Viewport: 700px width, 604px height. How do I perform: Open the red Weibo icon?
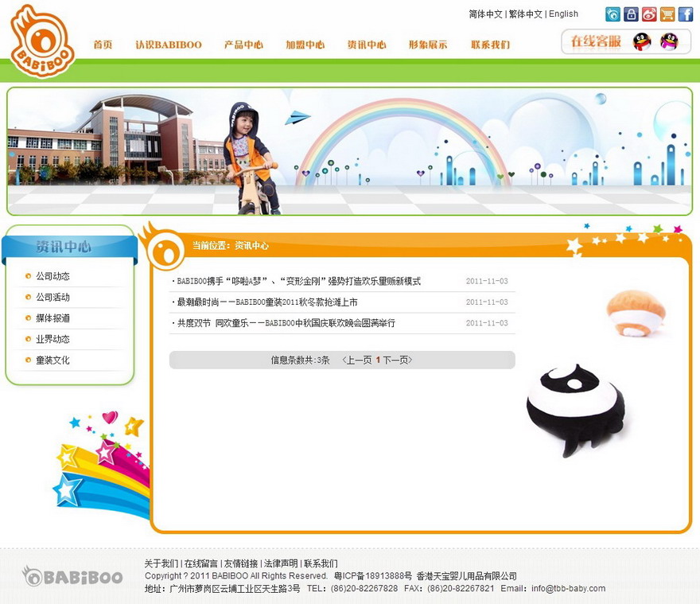click(x=649, y=14)
